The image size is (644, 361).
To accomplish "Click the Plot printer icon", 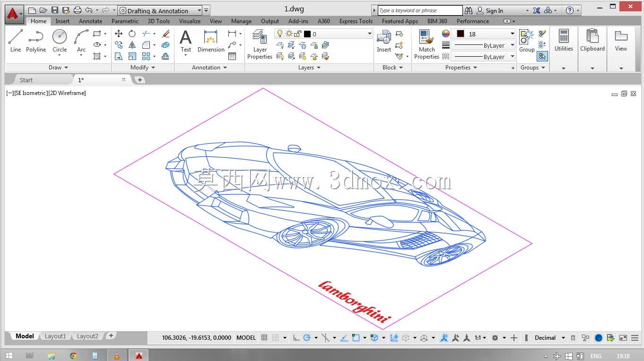I will click(x=78, y=10).
